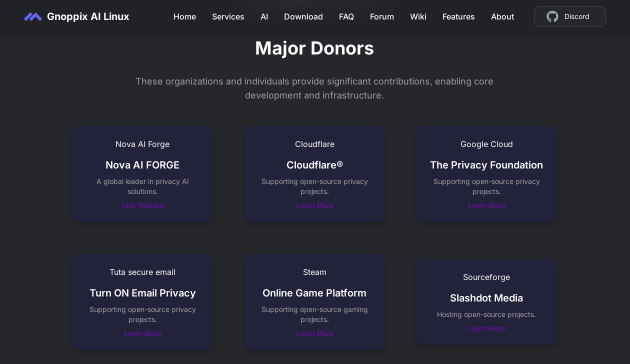The height and width of the screenshot is (364, 630).
Task: Open the FAQ section
Action: click(x=346, y=16)
